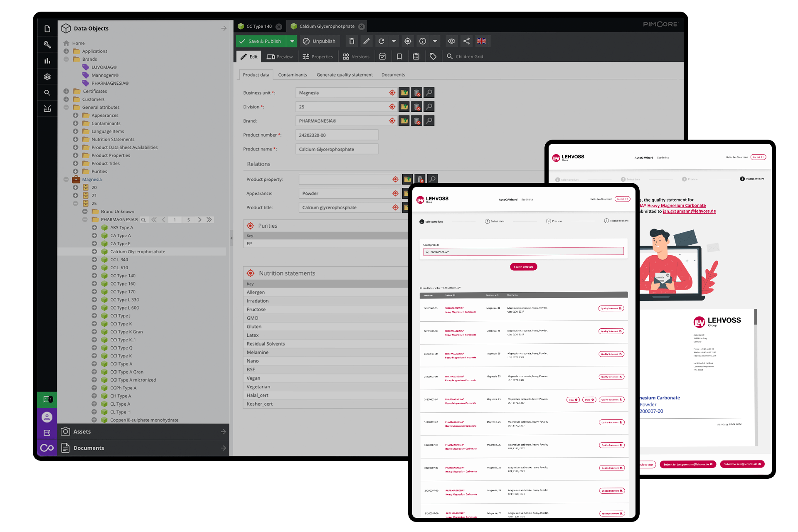Viewport: 798px width, 532px height.
Task: Collapse the Magnesia tree node
Action: pos(66,180)
